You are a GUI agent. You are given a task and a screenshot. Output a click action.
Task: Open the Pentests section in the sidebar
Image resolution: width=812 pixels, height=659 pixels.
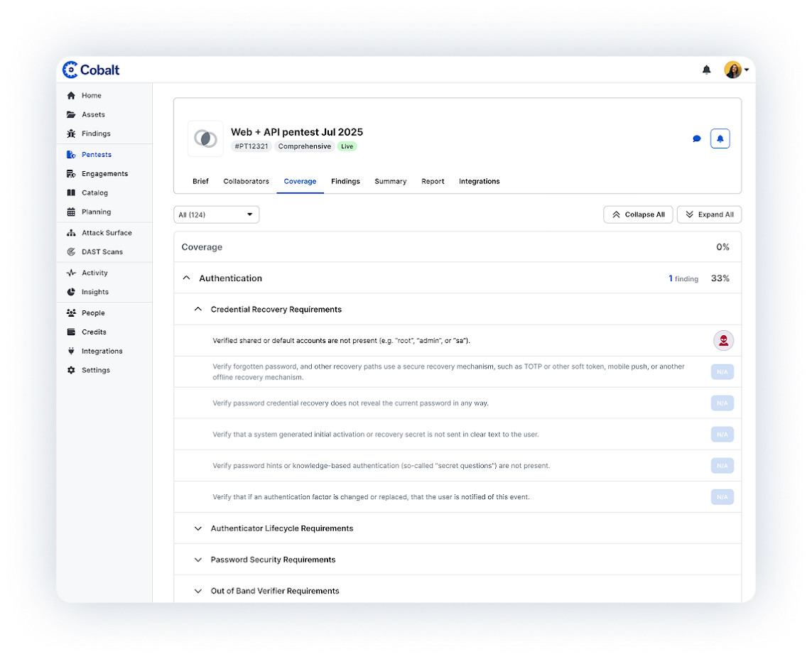(96, 154)
